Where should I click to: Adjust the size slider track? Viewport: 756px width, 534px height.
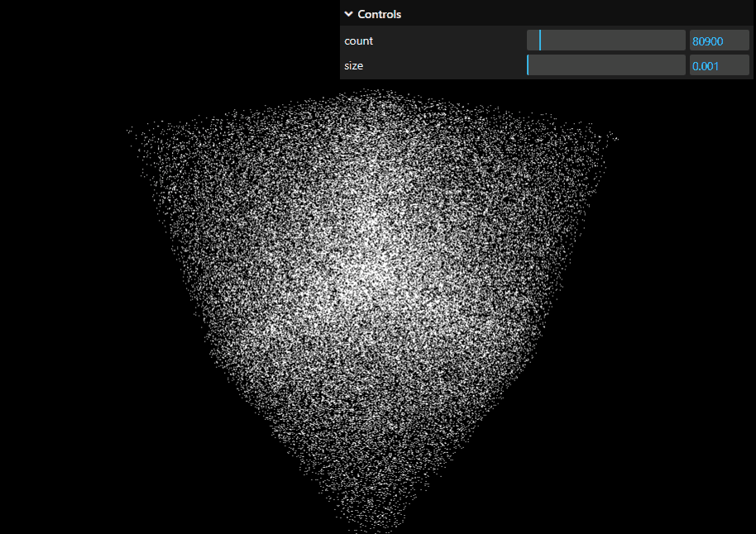605,65
